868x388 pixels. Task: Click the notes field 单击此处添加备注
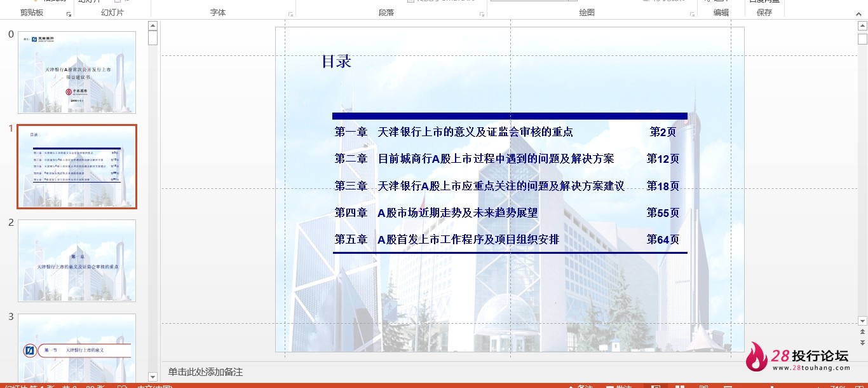pyautogui.click(x=205, y=372)
